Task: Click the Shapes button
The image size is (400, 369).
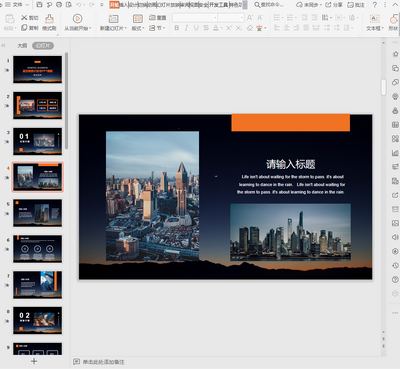Action: (394, 23)
